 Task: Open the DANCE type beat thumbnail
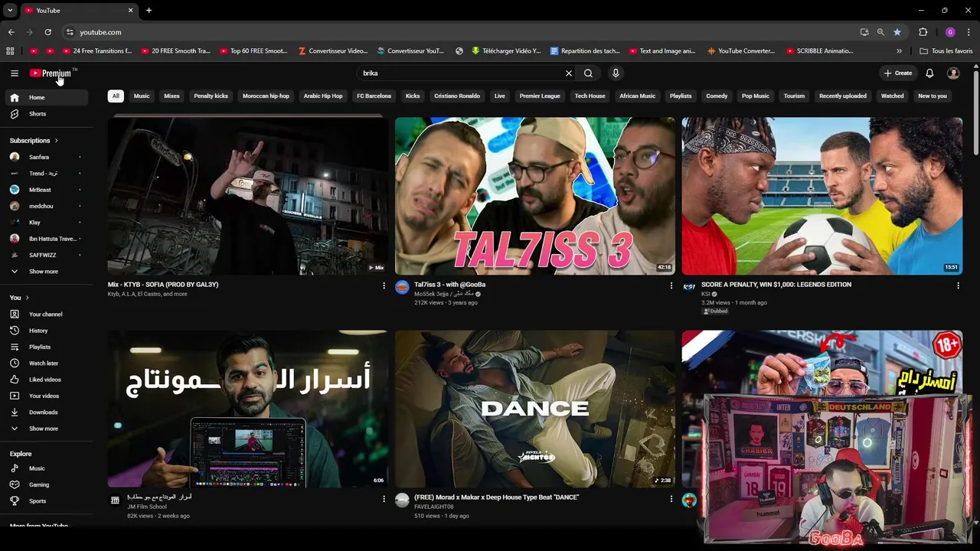coord(535,409)
